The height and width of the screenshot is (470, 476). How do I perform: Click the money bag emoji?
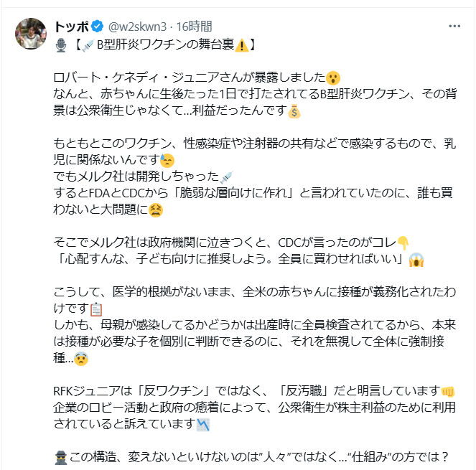(293, 111)
